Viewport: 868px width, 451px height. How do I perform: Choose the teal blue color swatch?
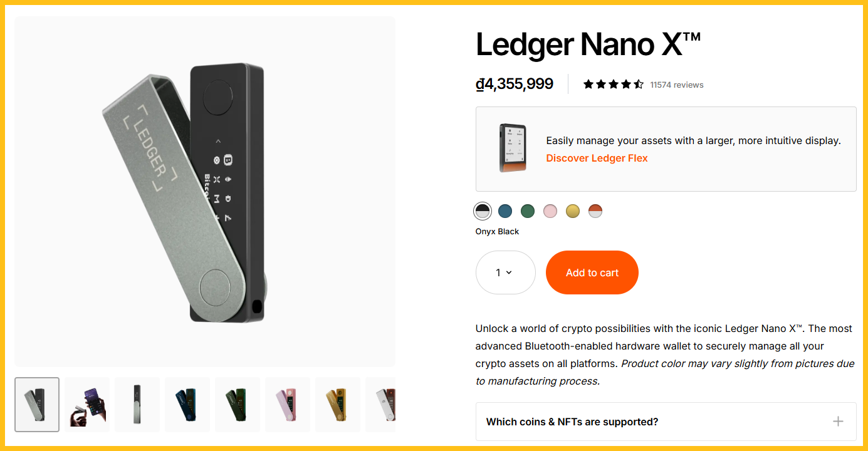505,211
